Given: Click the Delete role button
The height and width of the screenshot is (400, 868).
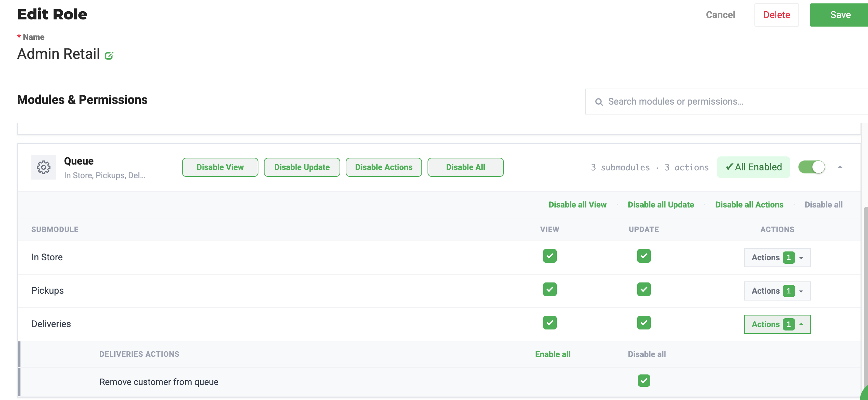Looking at the screenshot, I should click(x=777, y=15).
